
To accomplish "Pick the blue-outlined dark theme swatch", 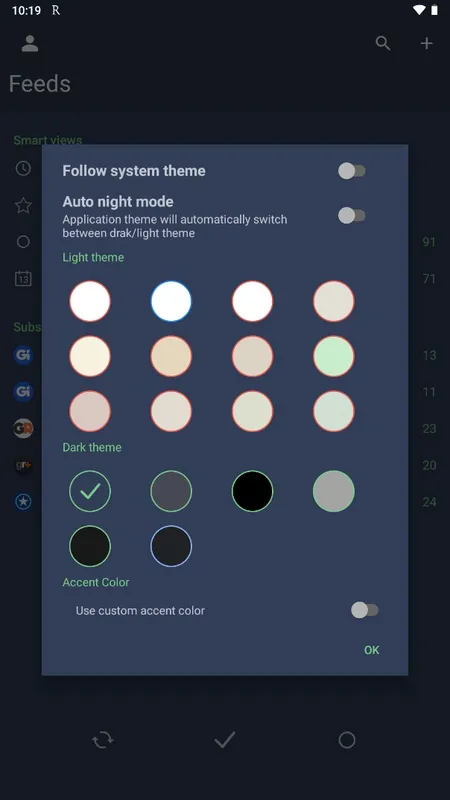I will [x=171, y=546].
